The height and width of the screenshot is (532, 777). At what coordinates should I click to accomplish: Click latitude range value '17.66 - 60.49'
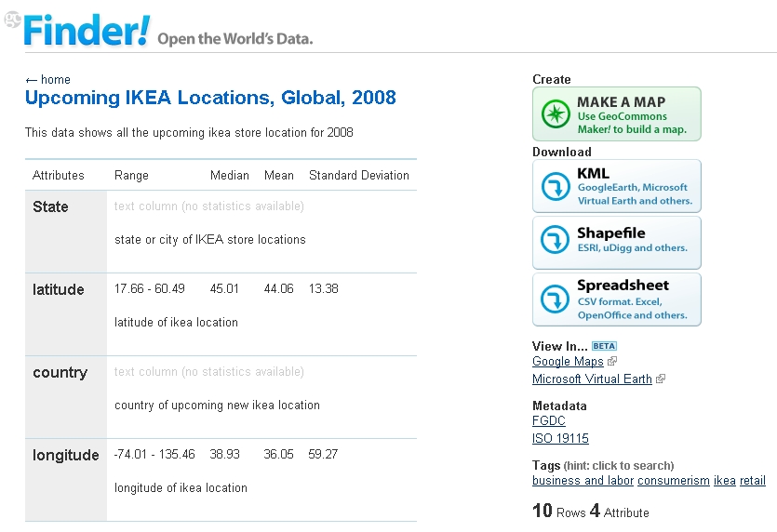150,288
